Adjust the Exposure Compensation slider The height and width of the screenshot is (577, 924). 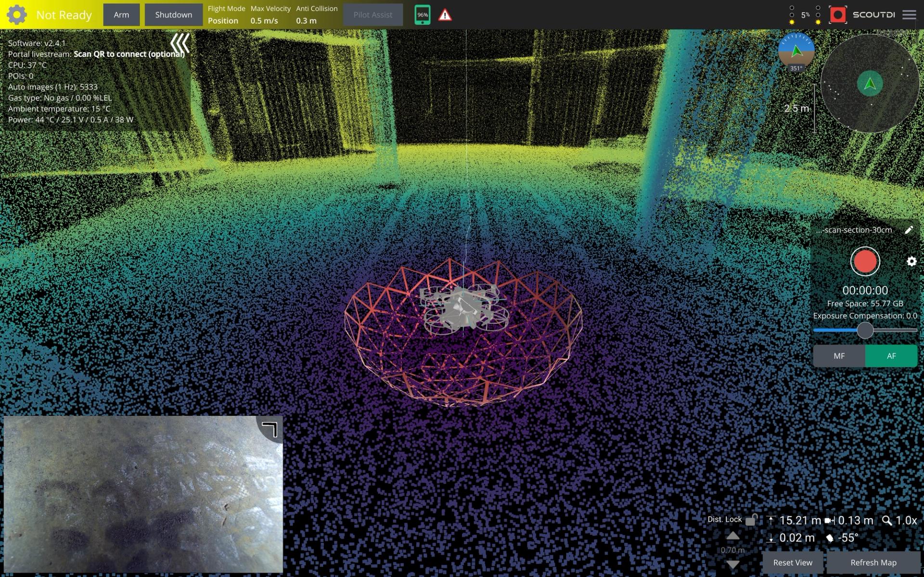(865, 330)
